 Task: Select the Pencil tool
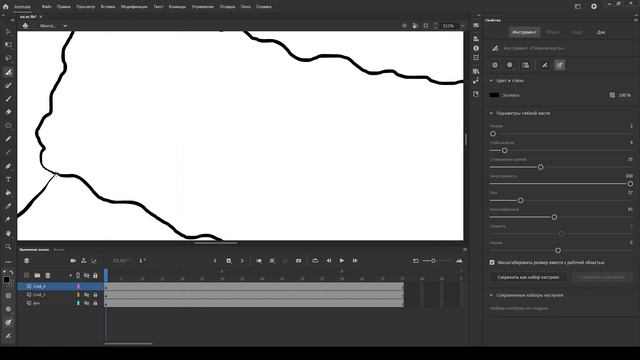[8, 139]
